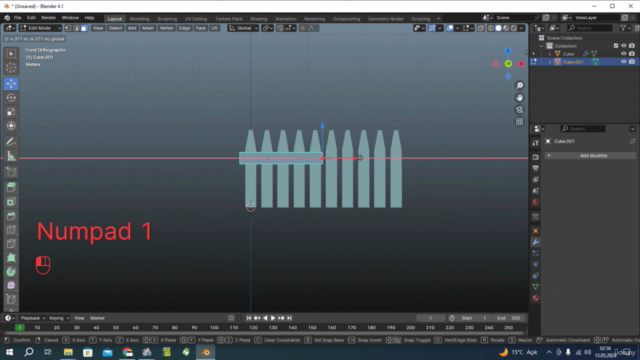The image size is (640, 360).
Task: Play the animation
Action: point(273,318)
